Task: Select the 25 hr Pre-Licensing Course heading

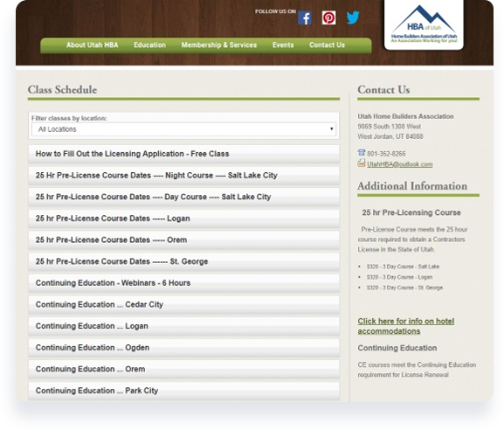Action: [411, 212]
